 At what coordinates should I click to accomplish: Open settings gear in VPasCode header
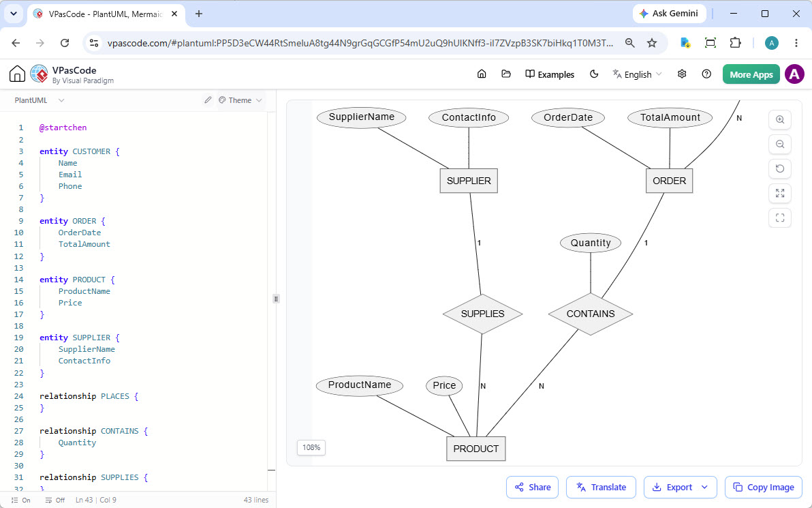click(682, 74)
